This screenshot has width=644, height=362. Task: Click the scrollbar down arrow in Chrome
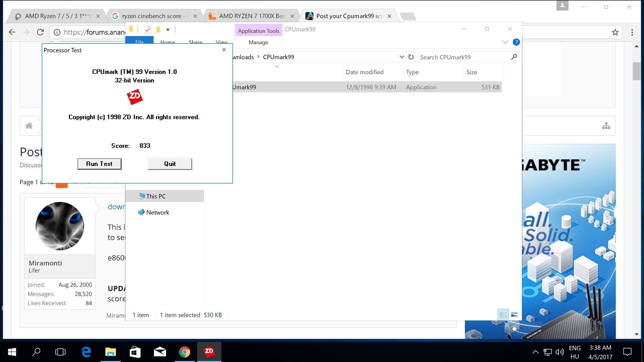point(636,334)
